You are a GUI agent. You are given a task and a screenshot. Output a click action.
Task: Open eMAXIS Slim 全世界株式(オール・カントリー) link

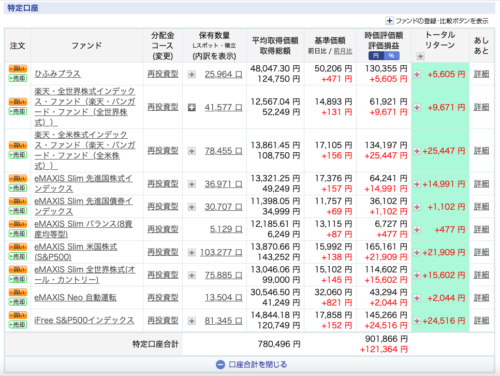tap(85, 275)
